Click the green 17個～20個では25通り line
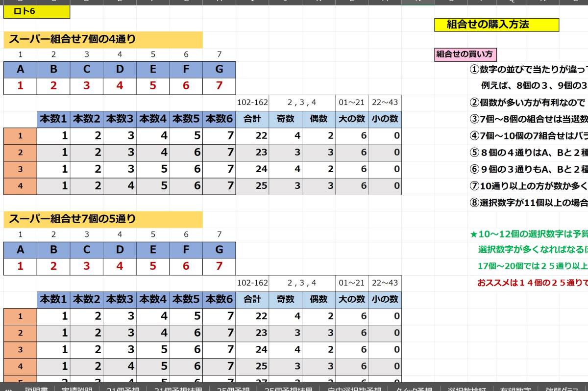The height and width of the screenshot is (391, 588). point(533,266)
